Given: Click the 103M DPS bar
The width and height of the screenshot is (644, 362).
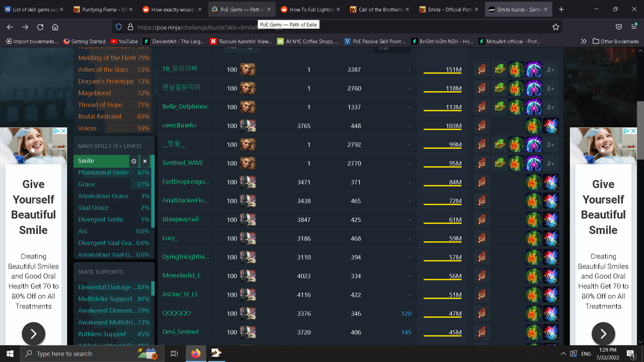Looking at the screenshot, I should pos(443,126).
